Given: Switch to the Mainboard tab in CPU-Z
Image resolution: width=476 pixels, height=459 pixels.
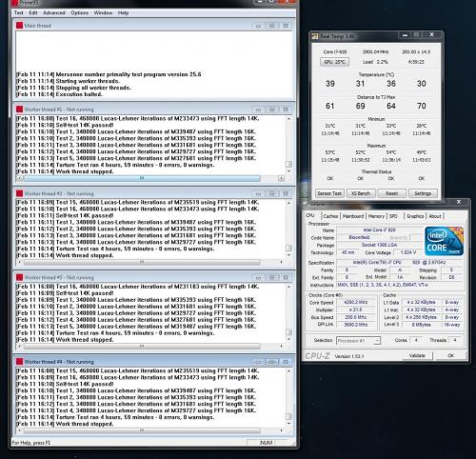Looking at the screenshot, I should click(353, 216).
